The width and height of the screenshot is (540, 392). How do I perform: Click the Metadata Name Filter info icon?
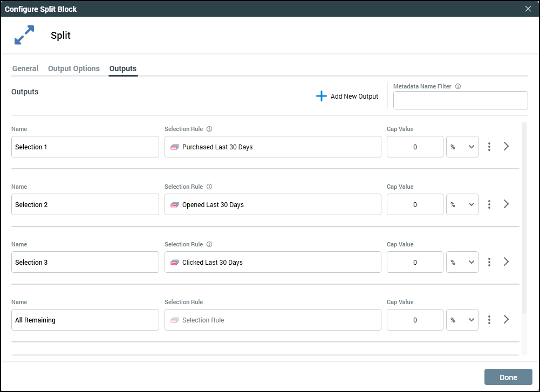(458, 86)
